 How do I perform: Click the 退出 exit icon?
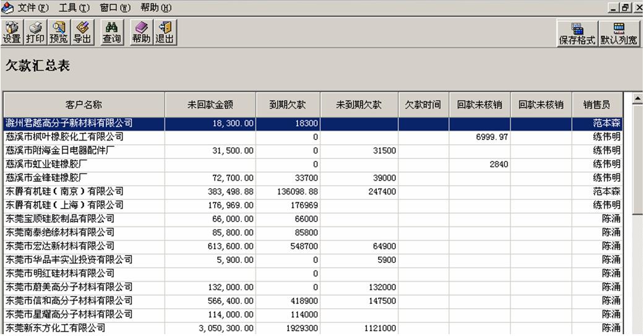(165, 32)
